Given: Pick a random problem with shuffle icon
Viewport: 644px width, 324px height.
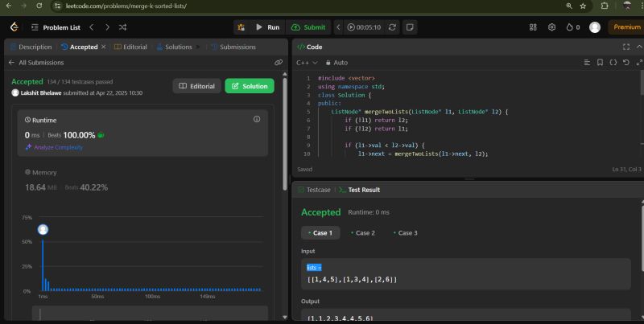Looking at the screenshot, I should pyautogui.click(x=122, y=27).
